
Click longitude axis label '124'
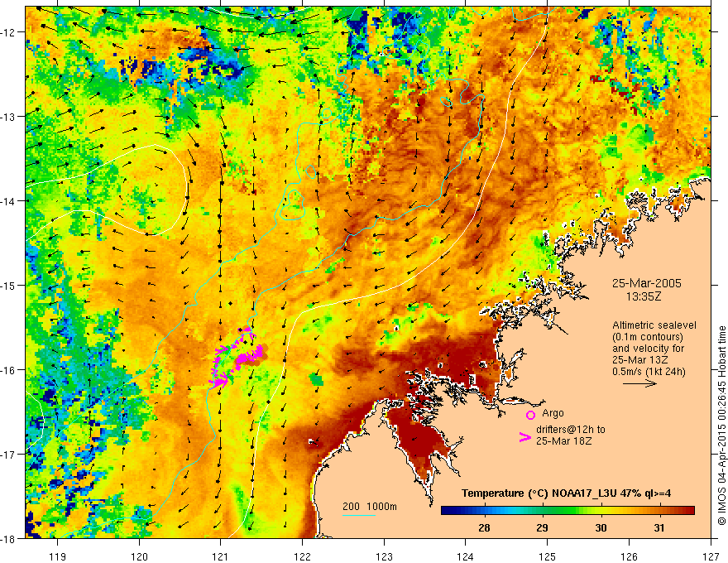pos(466,556)
